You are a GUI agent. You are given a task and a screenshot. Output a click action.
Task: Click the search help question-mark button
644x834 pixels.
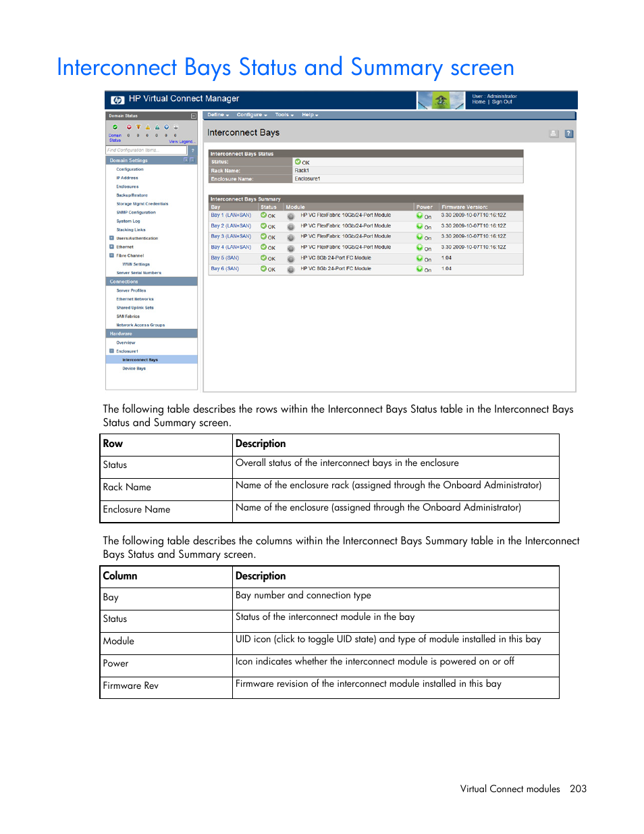tap(192, 150)
